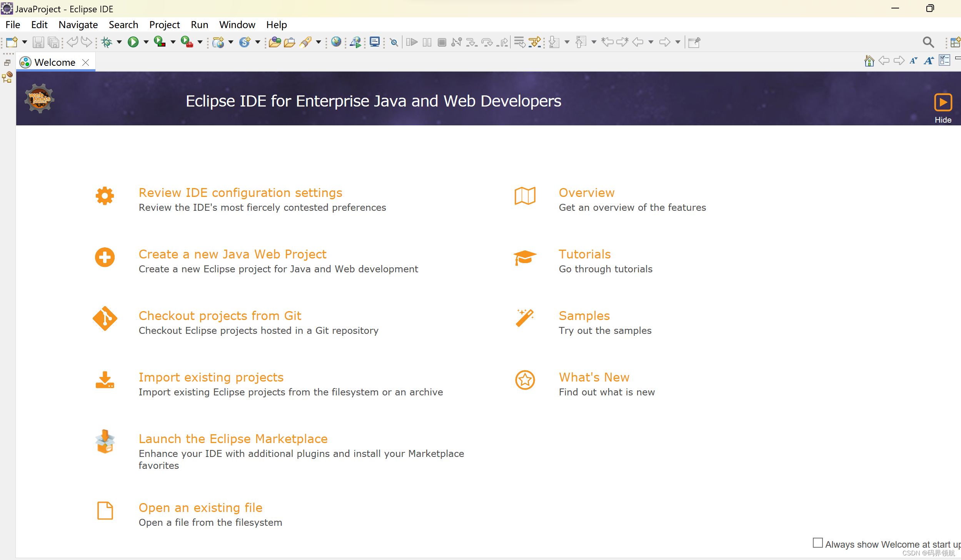Click the Customize page checklist icon
This screenshot has height=560, width=961.
(x=944, y=60)
